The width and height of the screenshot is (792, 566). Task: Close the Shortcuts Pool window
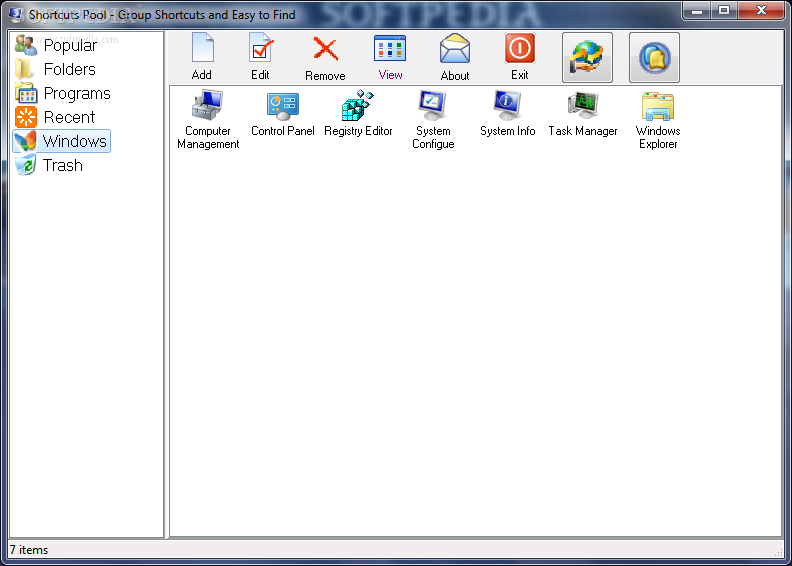pos(761,10)
